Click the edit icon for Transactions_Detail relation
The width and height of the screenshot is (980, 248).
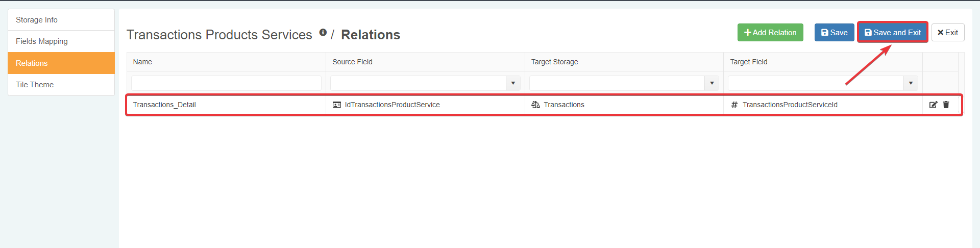tap(933, 105)
